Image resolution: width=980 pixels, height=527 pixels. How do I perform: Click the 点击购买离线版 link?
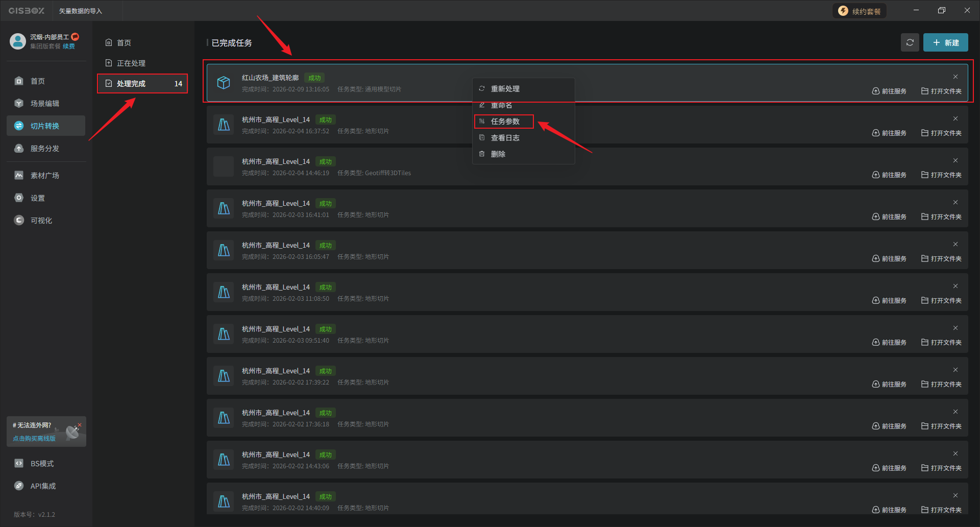coord(34,439)
